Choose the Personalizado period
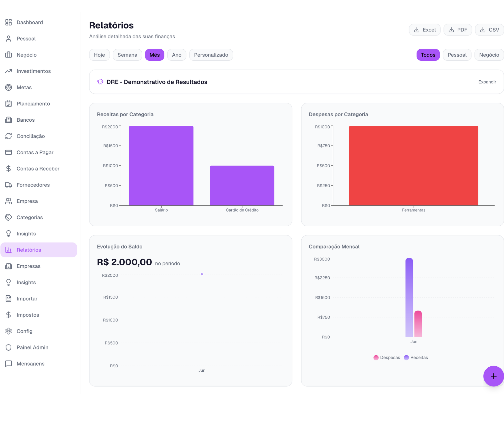504x423 pixels. point(211,55)
